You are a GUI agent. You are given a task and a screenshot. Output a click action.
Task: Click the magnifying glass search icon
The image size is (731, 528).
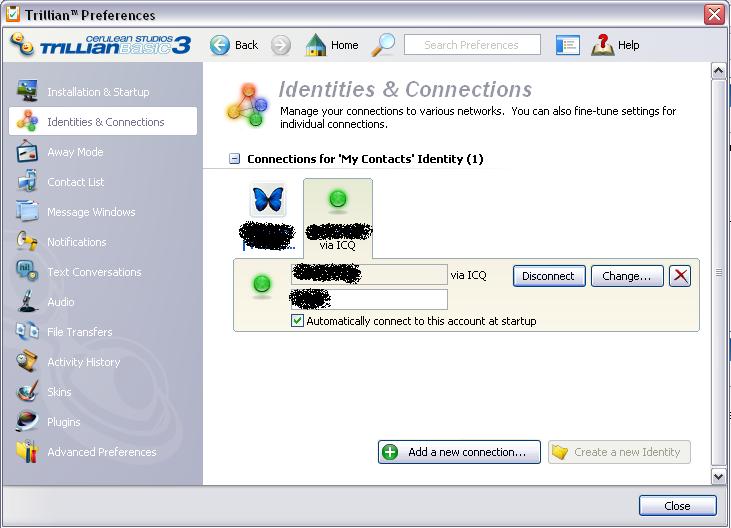coord(383,45)
